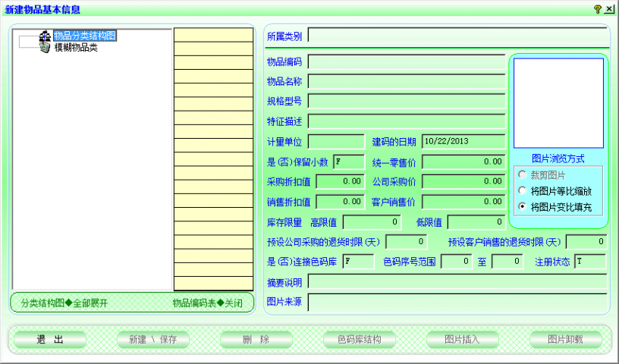Click the yellow question mark help icon
Image resolution: width=619 pixels, height=364 pixels.
pyautogui.click(x=598, y=8)
